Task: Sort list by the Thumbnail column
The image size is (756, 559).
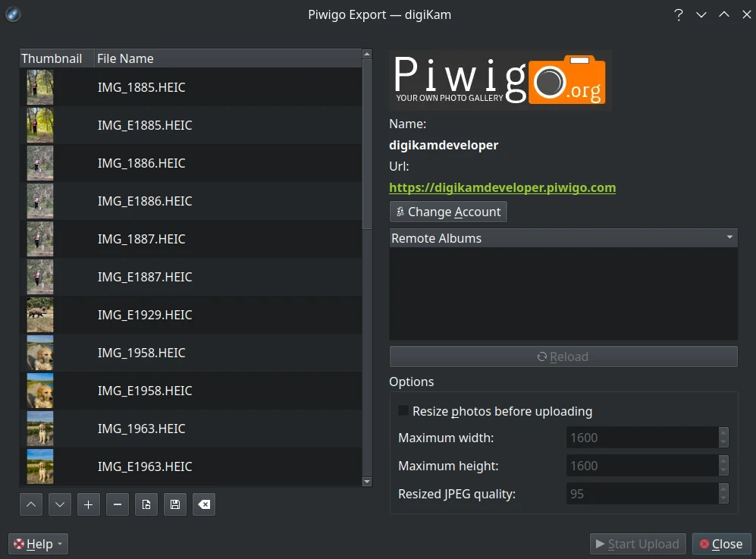Action: pos(52,58)
